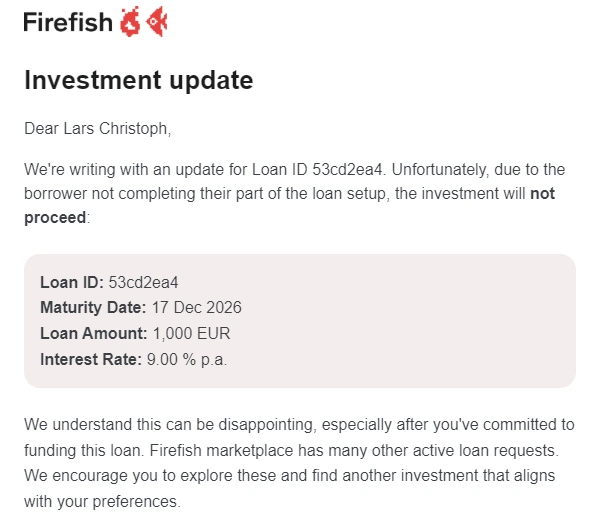Click 'We understand this can be disappointing' sentence

click(171, 425)
